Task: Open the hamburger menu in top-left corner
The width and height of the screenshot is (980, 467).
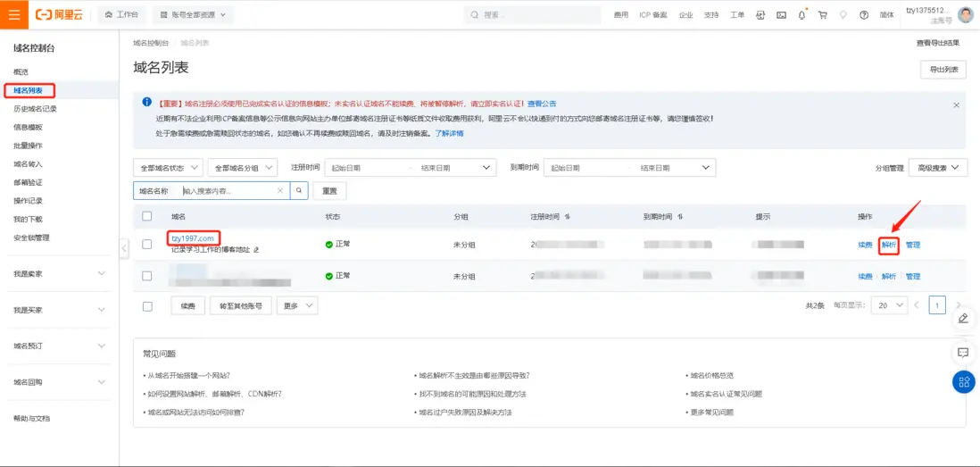Action: 13,14
